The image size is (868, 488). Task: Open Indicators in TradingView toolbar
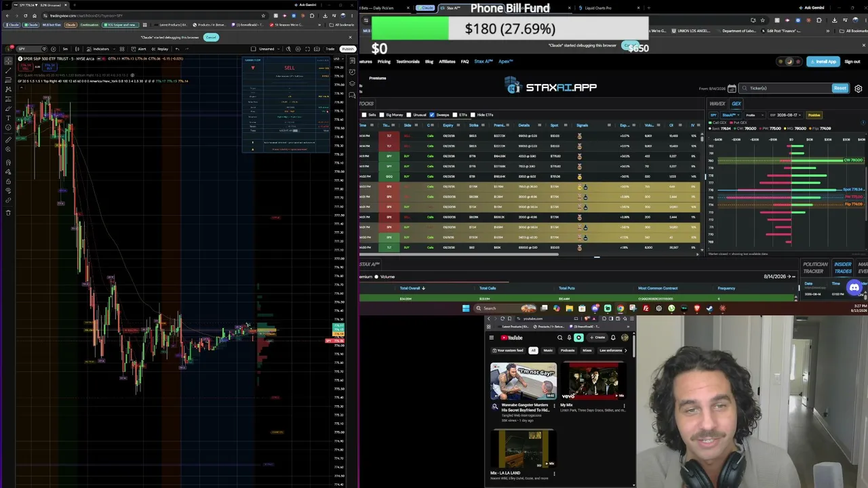point(97,49)
